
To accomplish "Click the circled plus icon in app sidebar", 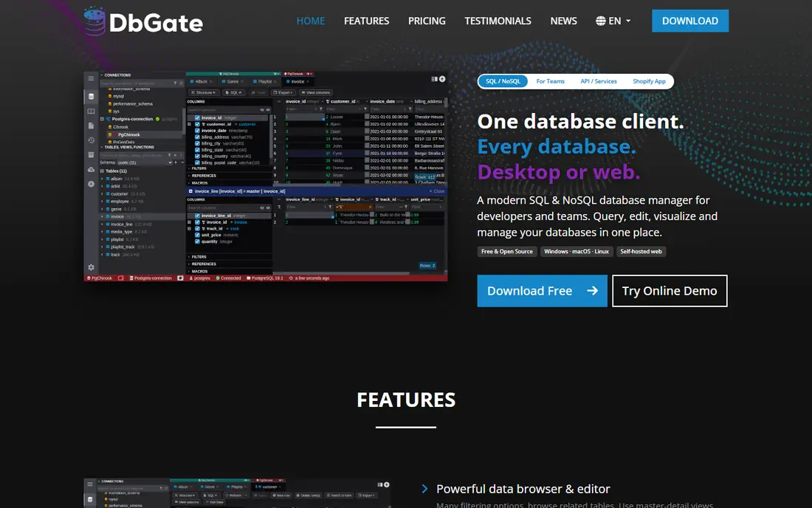I will click(91, 184).
